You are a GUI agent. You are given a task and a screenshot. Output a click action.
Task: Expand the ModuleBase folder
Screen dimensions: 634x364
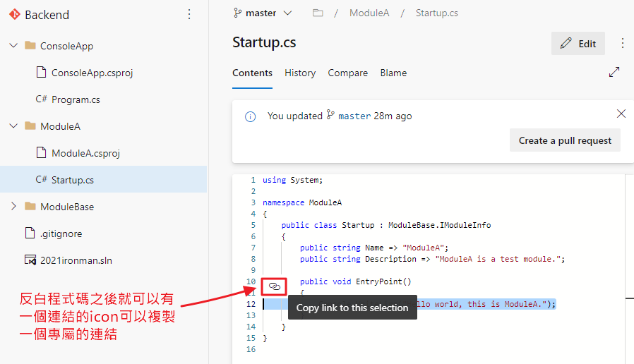click(x=13, y=207)
